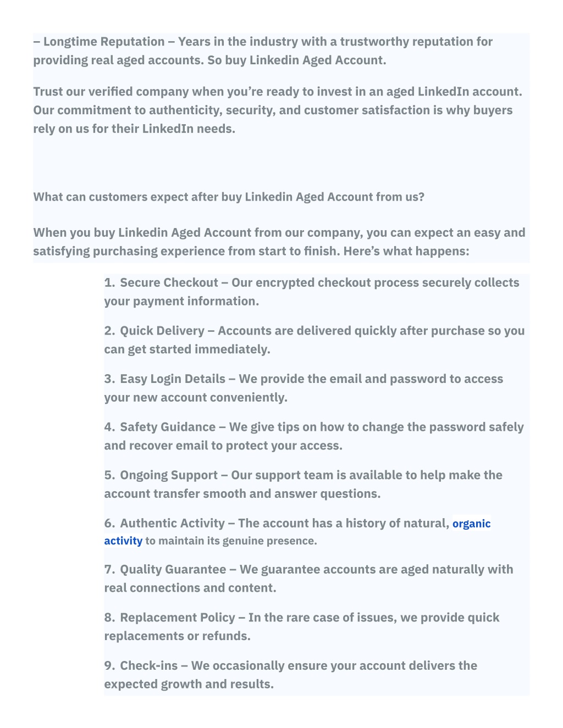Viewport: 563px width, 728px height.
Task: Click the 'Longtime Reputation' paragraph text
Action: point(263,51)
